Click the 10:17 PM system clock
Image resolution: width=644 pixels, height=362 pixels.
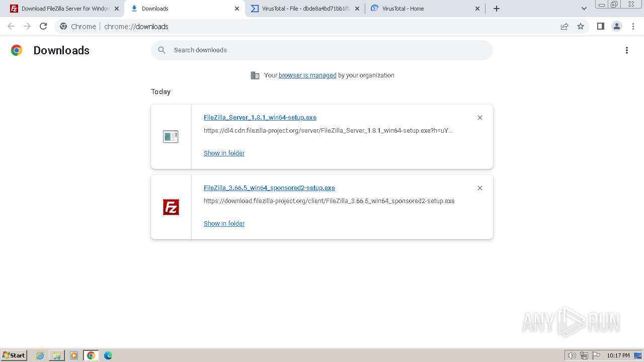point(618,355)
